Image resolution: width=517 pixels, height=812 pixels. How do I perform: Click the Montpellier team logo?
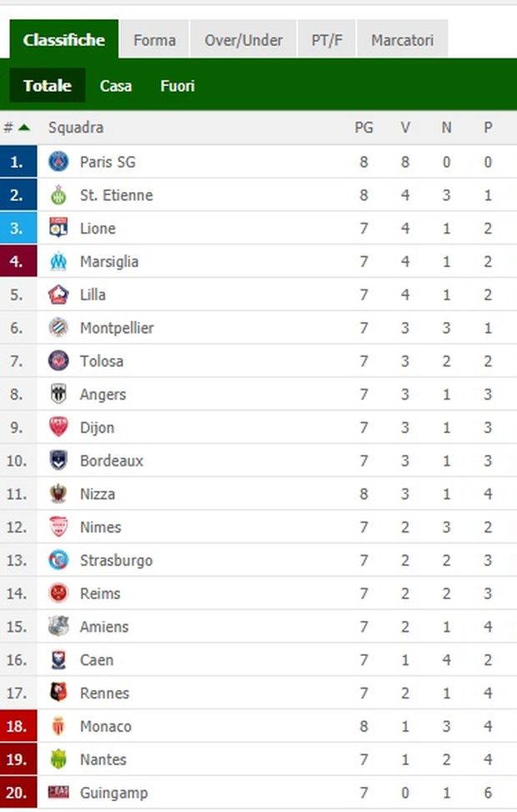tap(58, 328)
